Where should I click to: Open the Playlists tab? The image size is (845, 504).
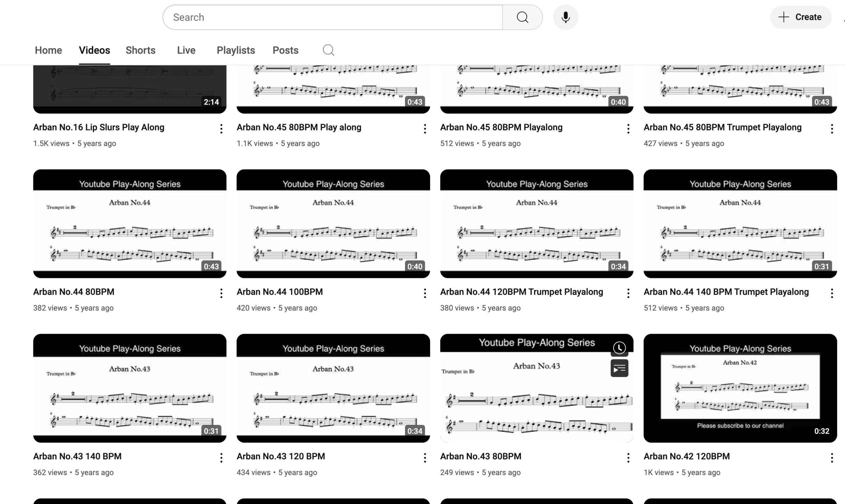[236, 50]
